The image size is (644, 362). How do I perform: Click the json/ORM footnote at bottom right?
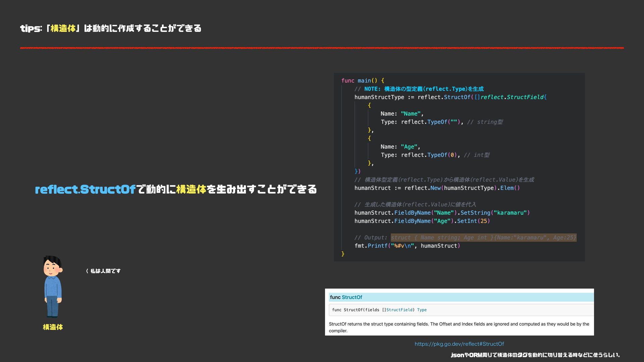point(535,355)
